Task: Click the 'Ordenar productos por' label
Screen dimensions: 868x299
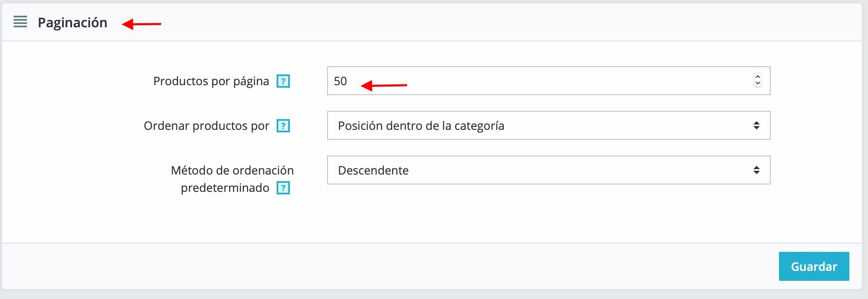Action: click(207, 126)
